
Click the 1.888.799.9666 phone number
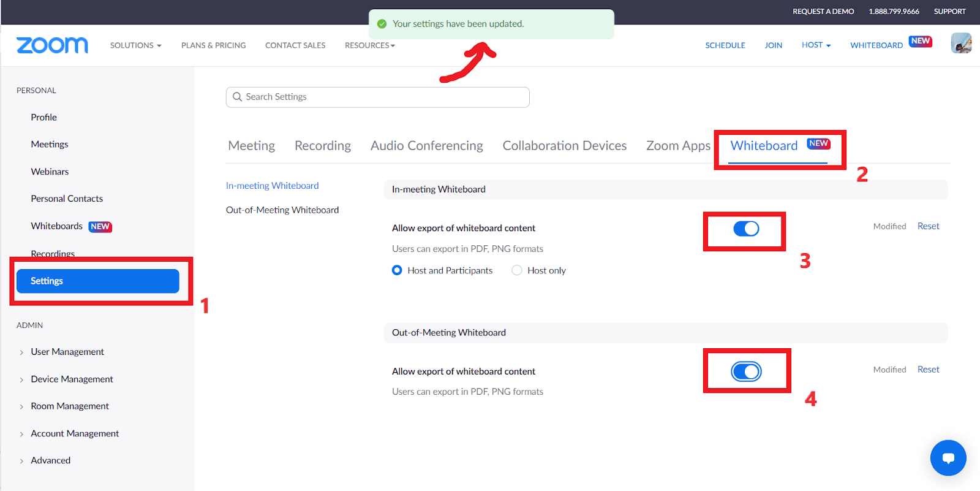(894, 12)
